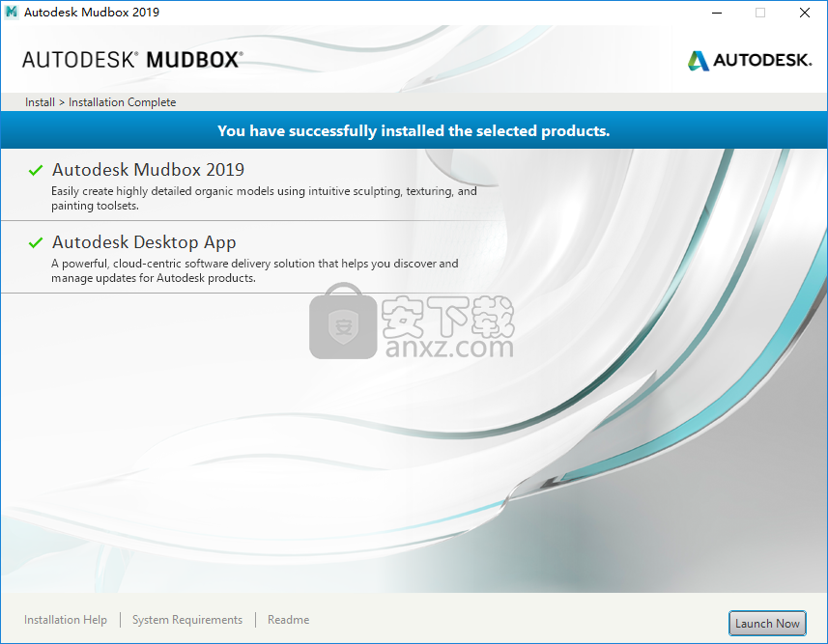Click the green checkmark beside Autodesk Desktop App

(x=36, y=242)
